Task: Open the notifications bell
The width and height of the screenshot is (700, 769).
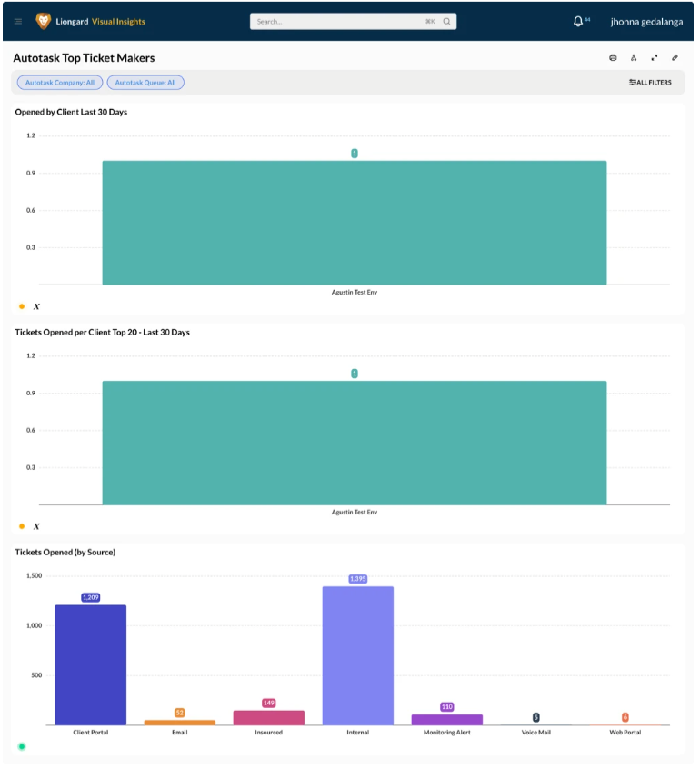Action: pos(578,22)
